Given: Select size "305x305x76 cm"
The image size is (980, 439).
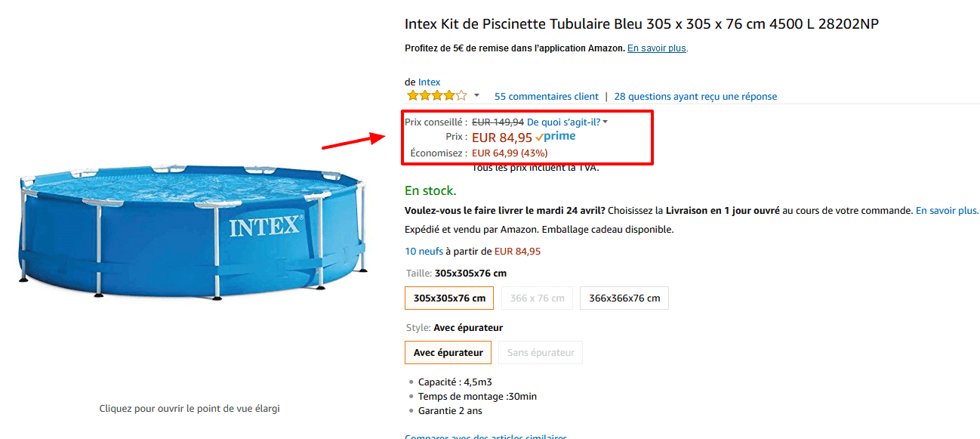Looking at the screenshot, I should [448, 298].
